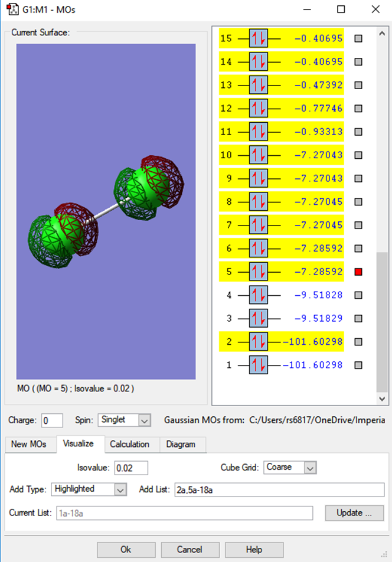Select orbital number 1 label
The image size is (392, 562).
click(x=229, y=365)
